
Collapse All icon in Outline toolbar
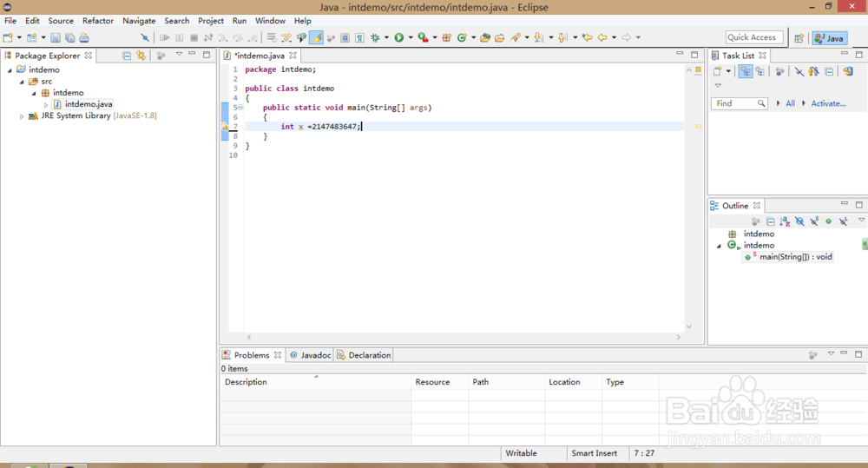[771, 221]
